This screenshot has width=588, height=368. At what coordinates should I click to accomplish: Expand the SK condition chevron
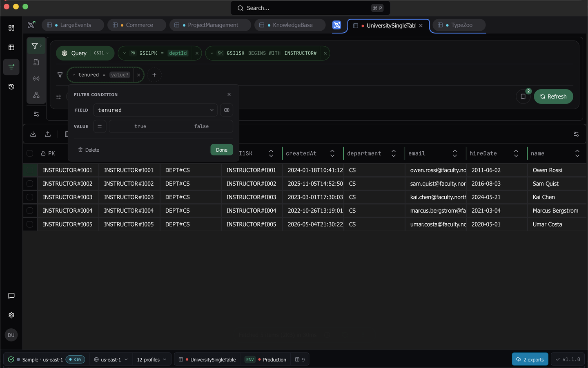point(212,53)
